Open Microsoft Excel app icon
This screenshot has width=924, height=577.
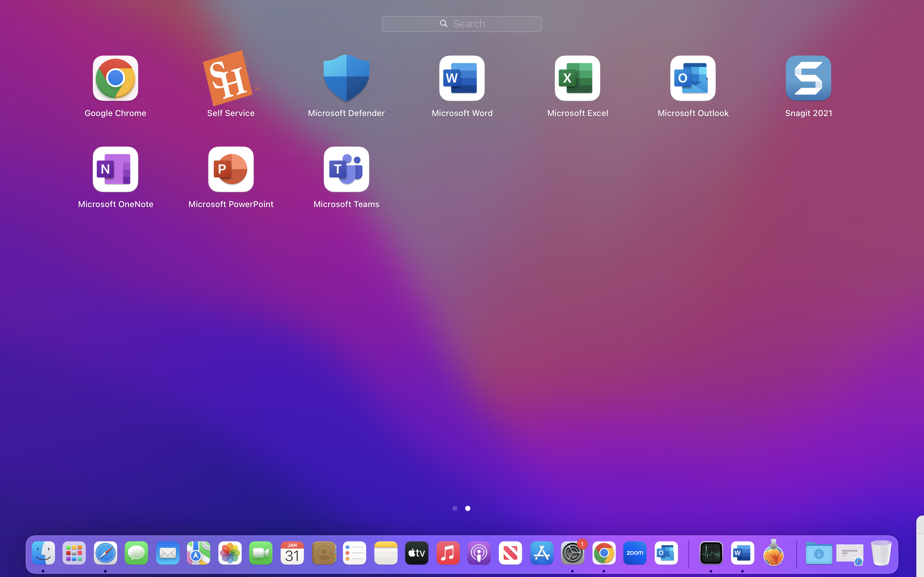tap(577, 79)
